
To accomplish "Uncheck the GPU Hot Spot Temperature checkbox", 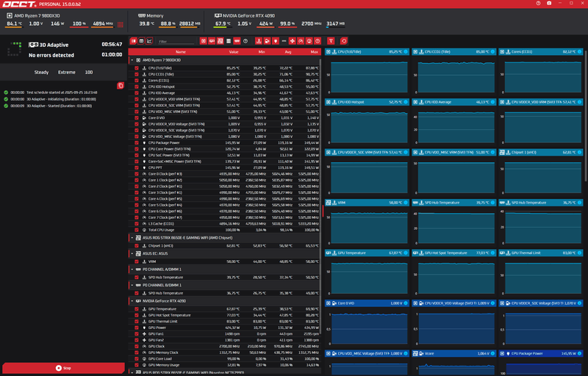I will coord(137,315).
